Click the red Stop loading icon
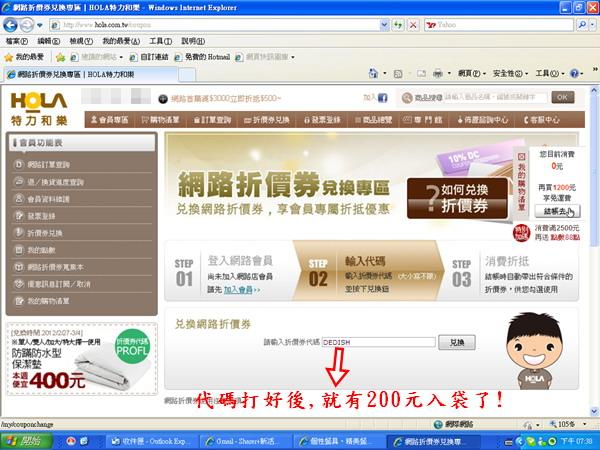Image resolution: width=600 pixels, height=450 pixels. [413, 25]
